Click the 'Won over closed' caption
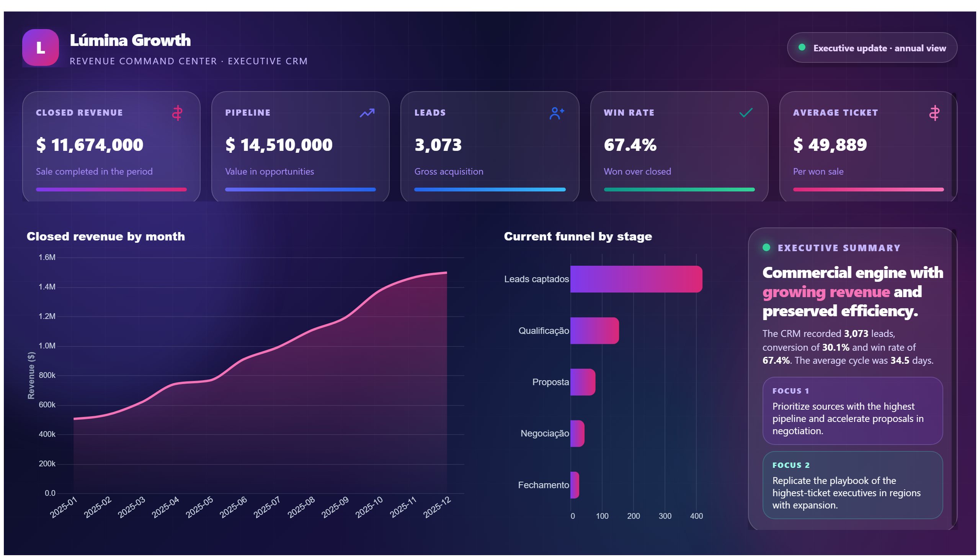Viewport: 980px width, 559px height. coord(637,171)
